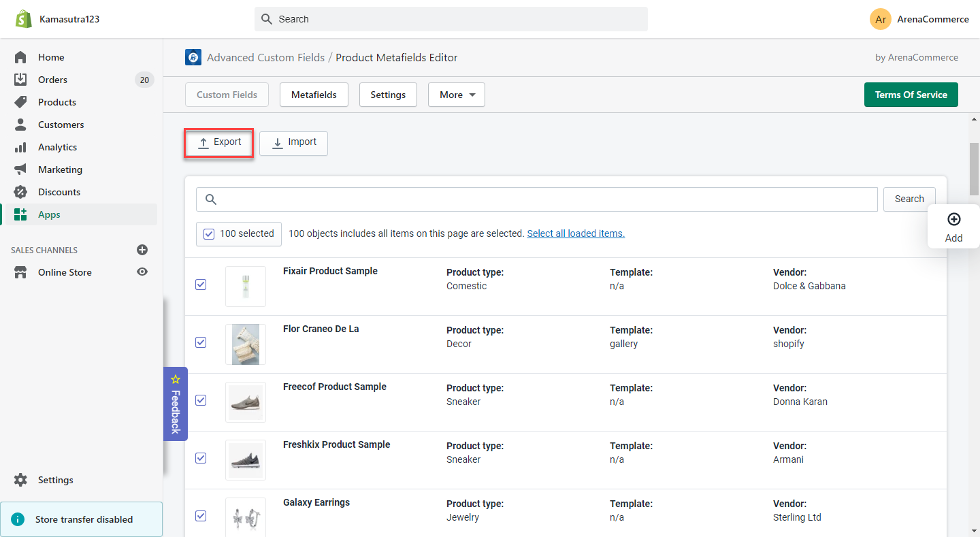Click the Galaxy Earrings thumbnail

click(x=246, y=517)
